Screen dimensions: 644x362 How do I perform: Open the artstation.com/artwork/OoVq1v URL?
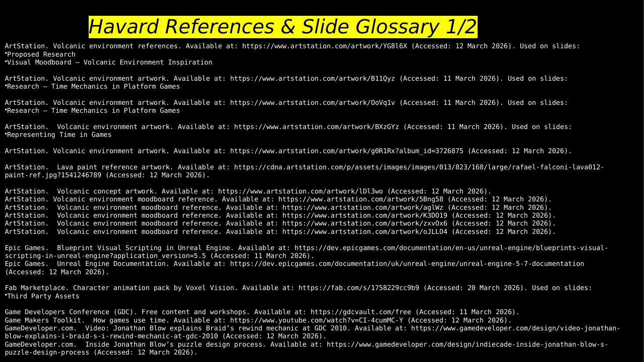(313, 103)
